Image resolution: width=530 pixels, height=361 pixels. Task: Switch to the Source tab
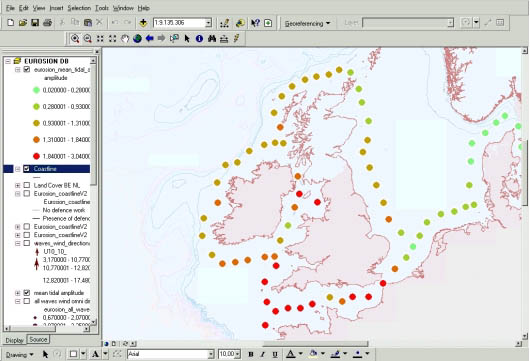pos(38,339)
